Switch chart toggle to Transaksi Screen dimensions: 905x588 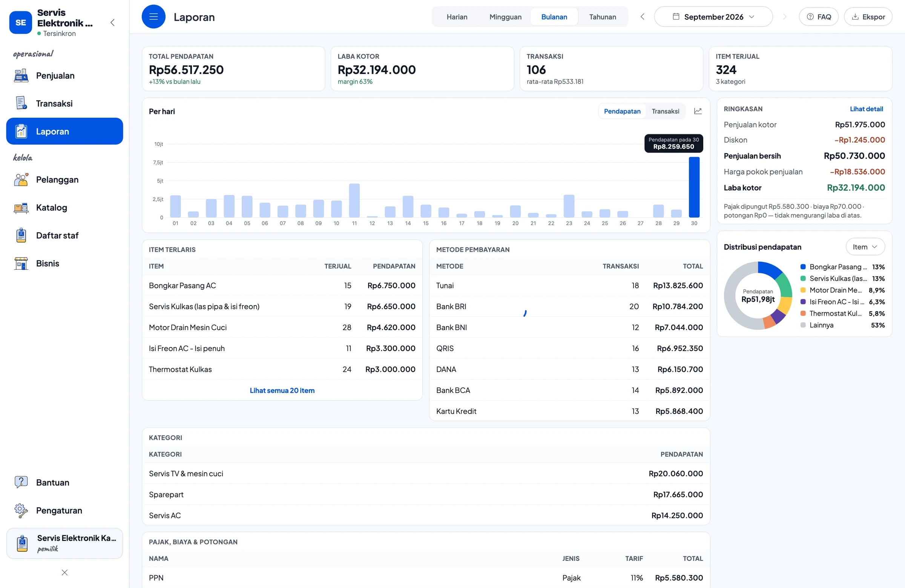(x=665, y=111)
